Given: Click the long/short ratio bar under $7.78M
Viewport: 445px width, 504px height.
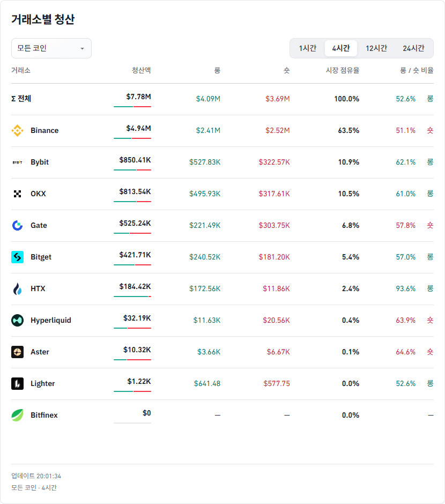Looking at the screenshot, I should coord(132,107).
